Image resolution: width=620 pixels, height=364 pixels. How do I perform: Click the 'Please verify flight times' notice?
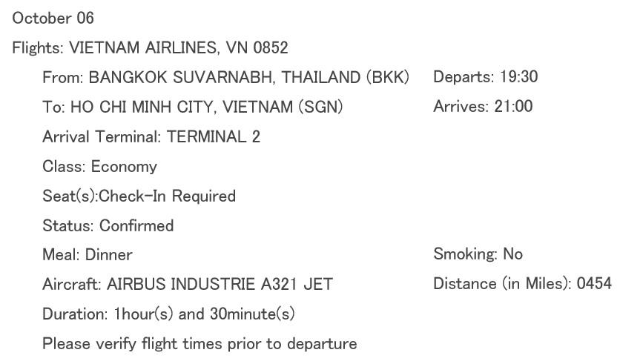tap(199, 344)
